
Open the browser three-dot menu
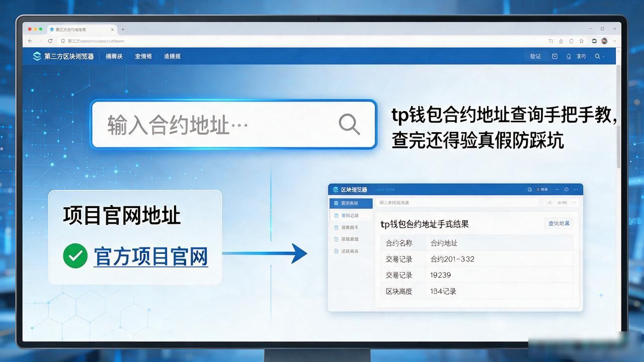click(615, 41)
